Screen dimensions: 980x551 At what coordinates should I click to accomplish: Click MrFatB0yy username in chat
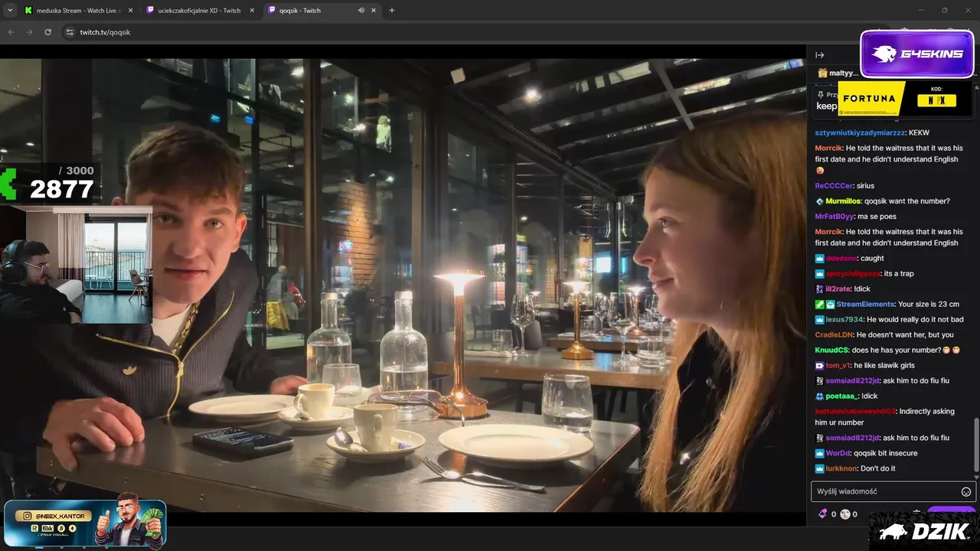835,217
